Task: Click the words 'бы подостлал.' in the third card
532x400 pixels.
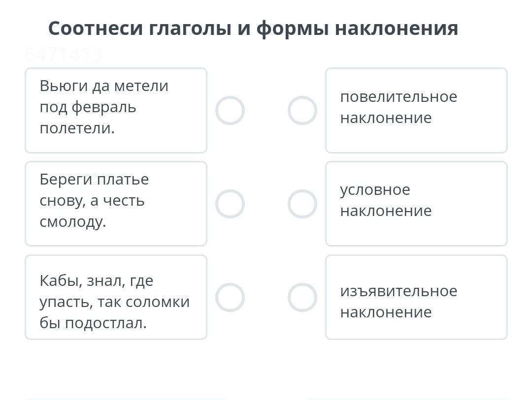Action: (x=93, y=323)
